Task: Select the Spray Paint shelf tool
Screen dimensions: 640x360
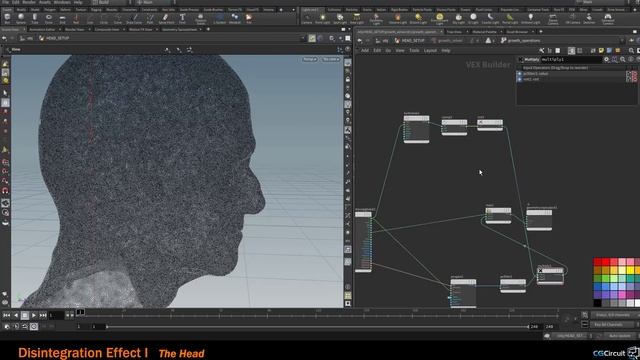Action: click(x=166, y=18)
